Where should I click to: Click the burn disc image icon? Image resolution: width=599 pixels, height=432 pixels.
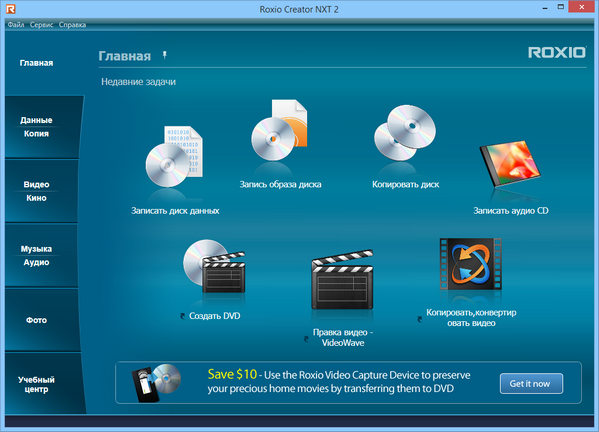pos(279,130)
